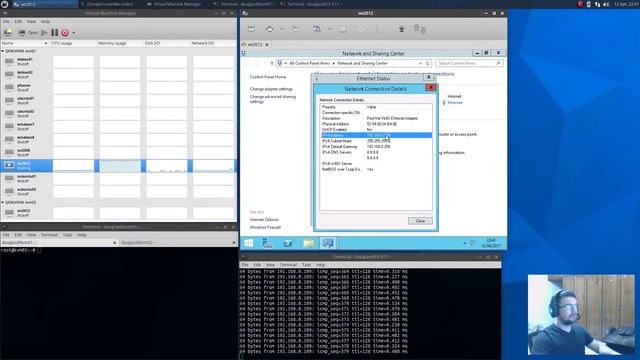Screen dimensions: 640x360
Task: Open PowerShell from Windows taskbar
Action: [x=288, y=243]
